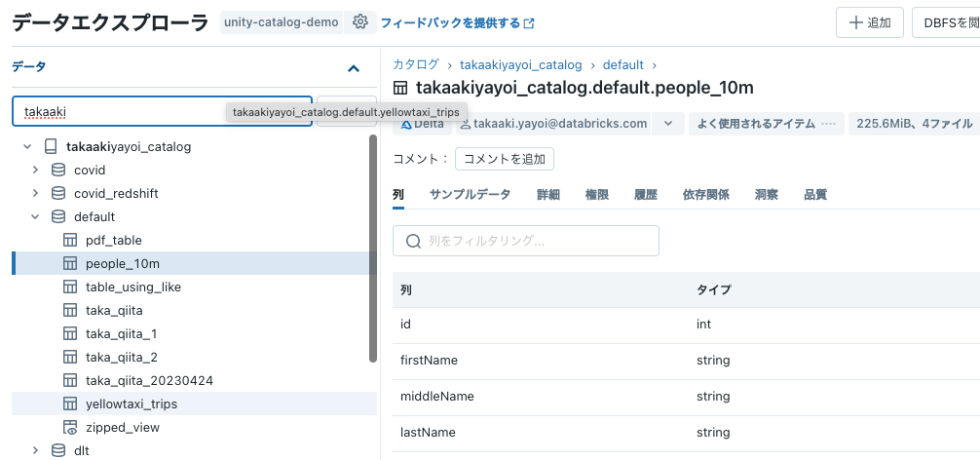
Task: Click the covid_redshift schema database icon
Action: [x=58, y=193]
